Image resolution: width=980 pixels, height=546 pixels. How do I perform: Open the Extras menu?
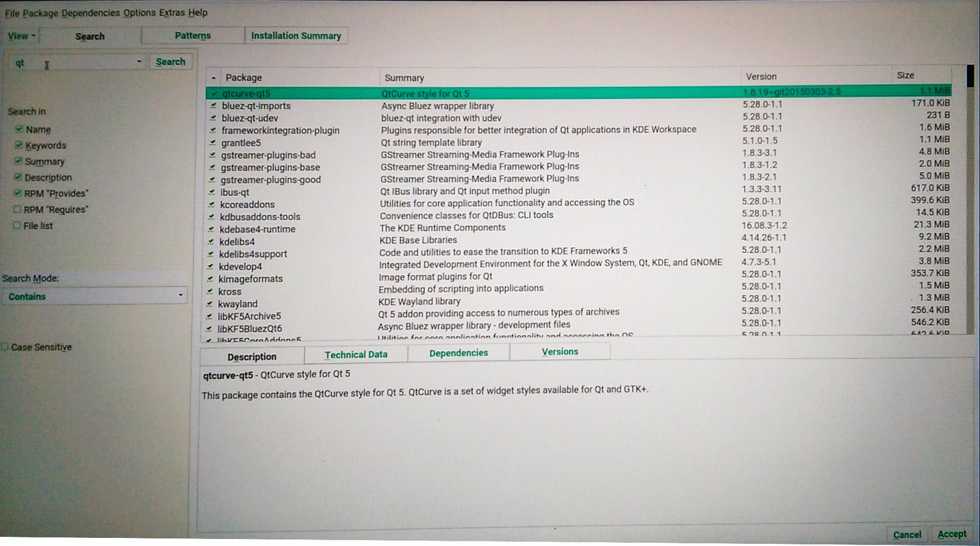pos(172,12)
